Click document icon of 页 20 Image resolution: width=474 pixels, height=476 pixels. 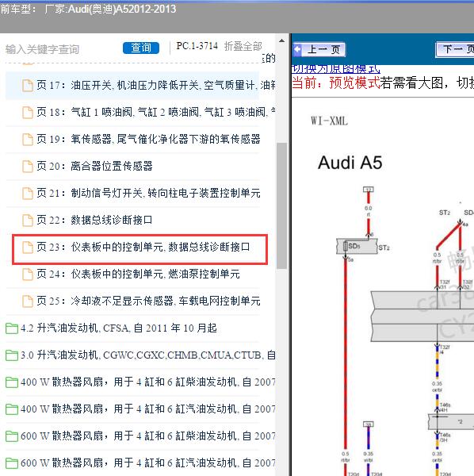pos(28,167)
